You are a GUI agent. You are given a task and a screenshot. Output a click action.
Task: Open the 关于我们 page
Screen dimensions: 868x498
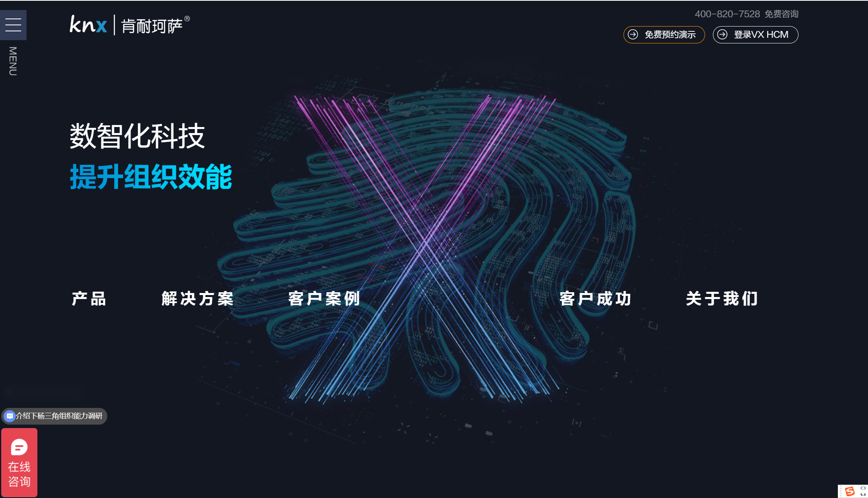point(722,299)
